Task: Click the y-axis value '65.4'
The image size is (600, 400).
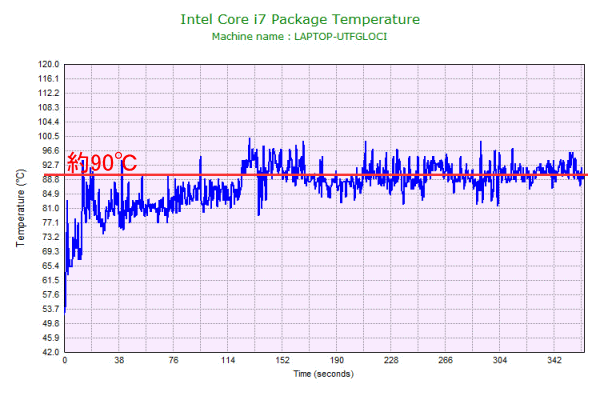Action: point(51,266)
